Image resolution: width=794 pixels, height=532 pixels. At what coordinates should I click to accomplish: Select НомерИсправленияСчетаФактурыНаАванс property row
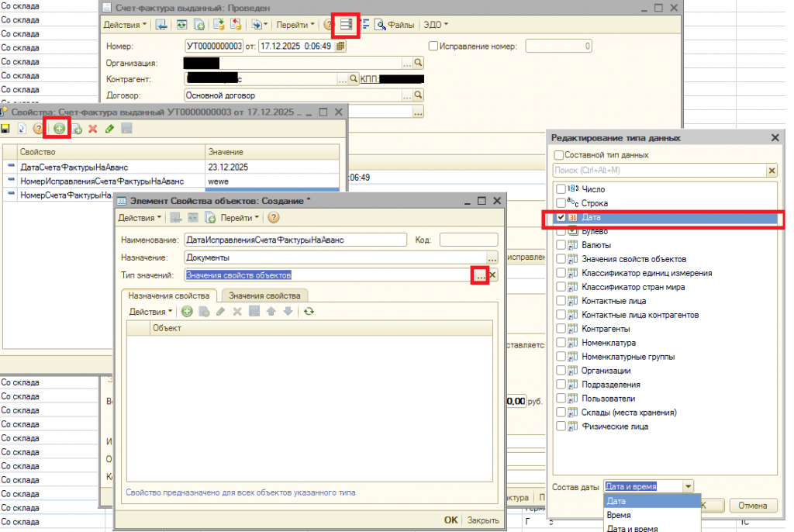point(171,181)
